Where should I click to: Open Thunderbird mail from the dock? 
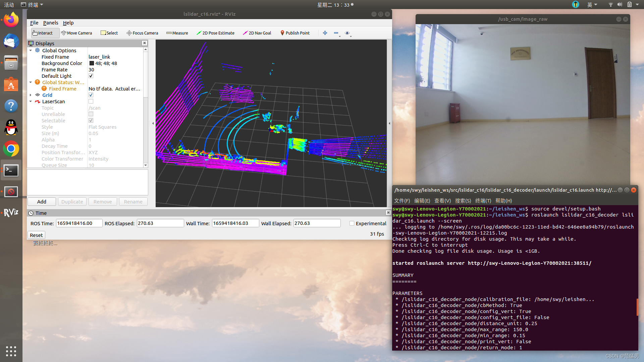pos(11,41)
